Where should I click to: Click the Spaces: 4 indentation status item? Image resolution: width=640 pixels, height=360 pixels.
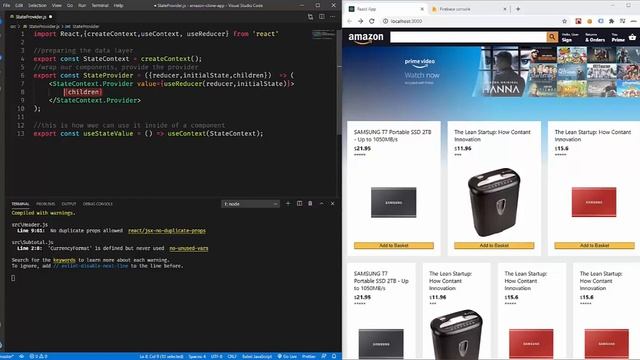[197, 356]
